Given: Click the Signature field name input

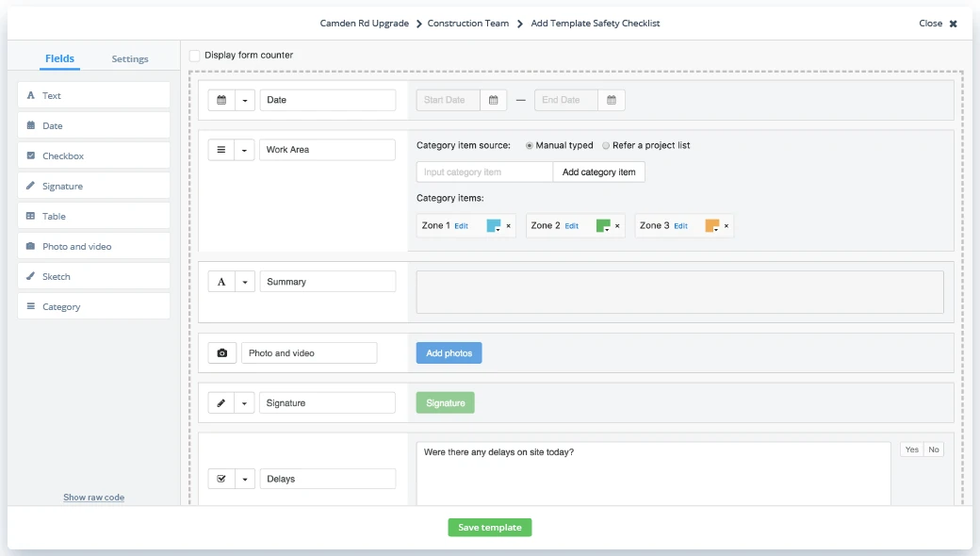Looking at the screenshot, I should (328, 403).
